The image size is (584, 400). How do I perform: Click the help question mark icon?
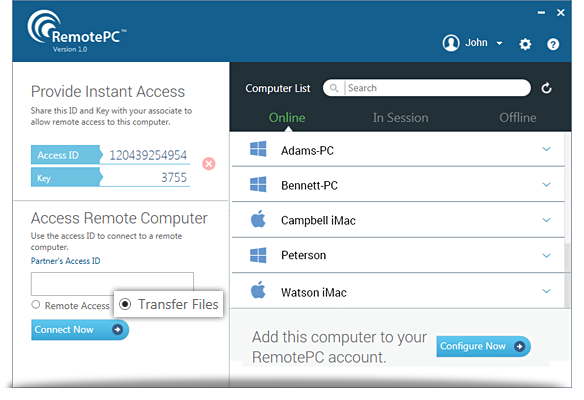[x=553, y=44]
